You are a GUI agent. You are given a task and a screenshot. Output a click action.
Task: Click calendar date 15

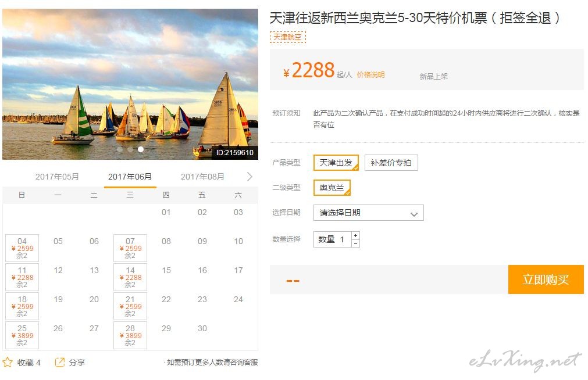click(166, 270)
